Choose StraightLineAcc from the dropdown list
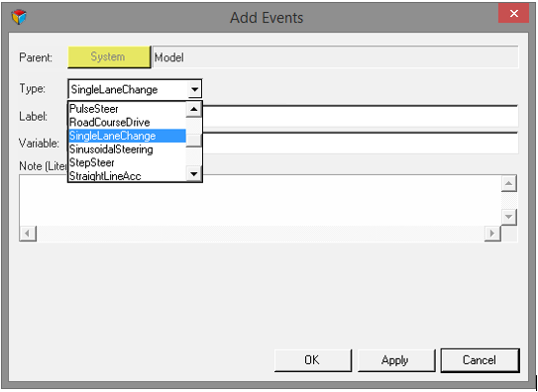Viewport: 538px width, 392px height. pyautogui.click(x=127, y=175)
